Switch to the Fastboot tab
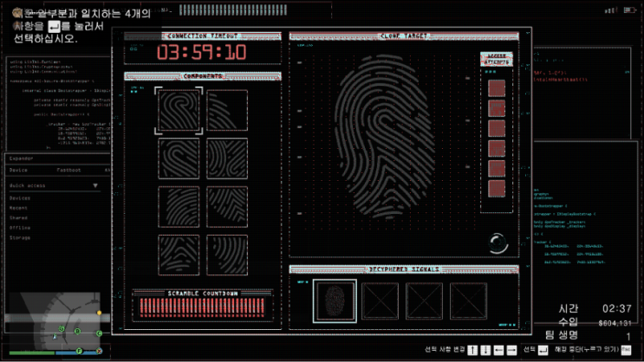The width and height of the screenshot is (644, 362). pyautogui.click(x=68, y=170)
